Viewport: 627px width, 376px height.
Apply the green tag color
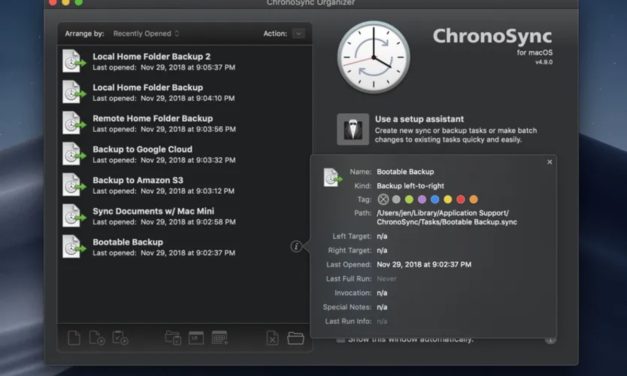[x=409, y=199]
